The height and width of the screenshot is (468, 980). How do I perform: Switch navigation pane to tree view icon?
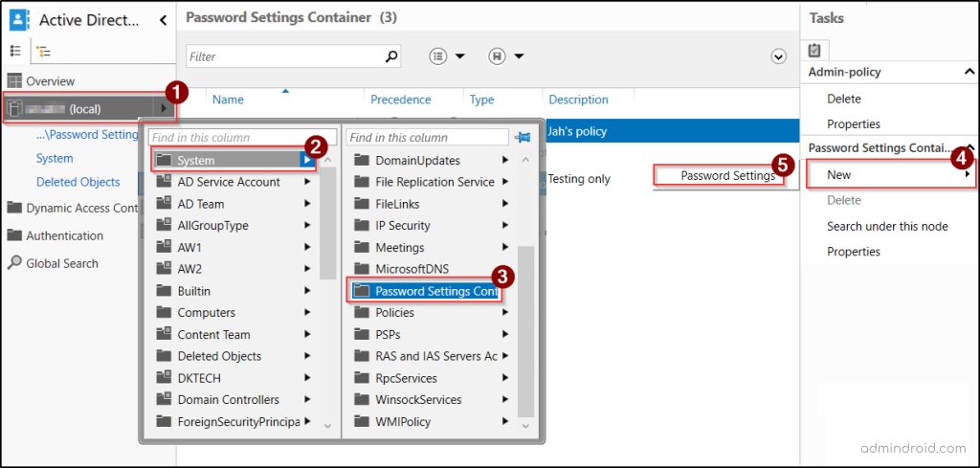point(42,51)
